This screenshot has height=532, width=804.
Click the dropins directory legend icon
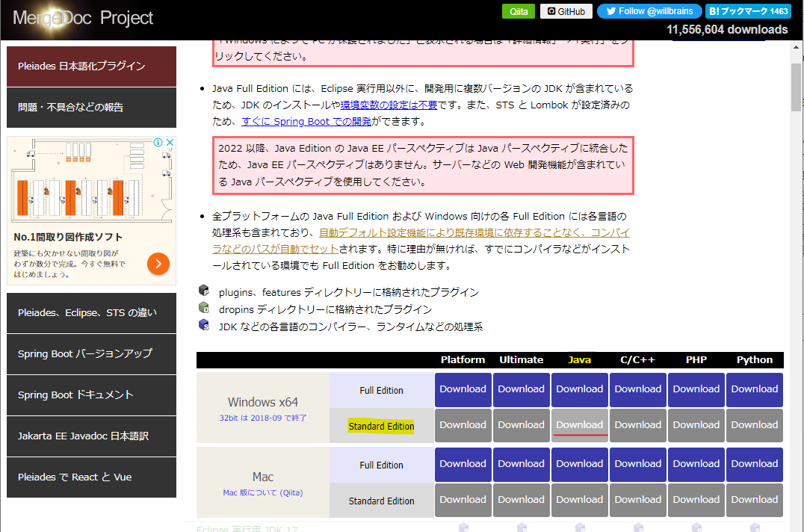pos(204,308)
